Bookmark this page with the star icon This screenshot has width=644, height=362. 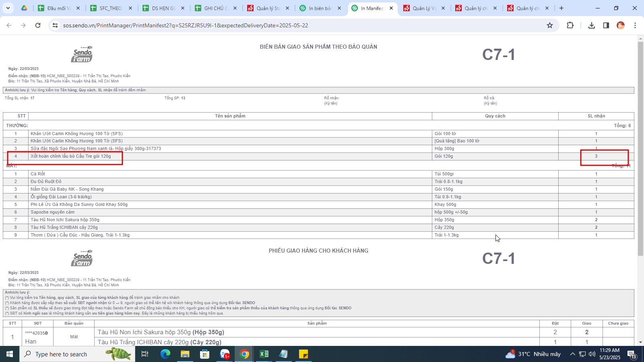click(550, 25)
